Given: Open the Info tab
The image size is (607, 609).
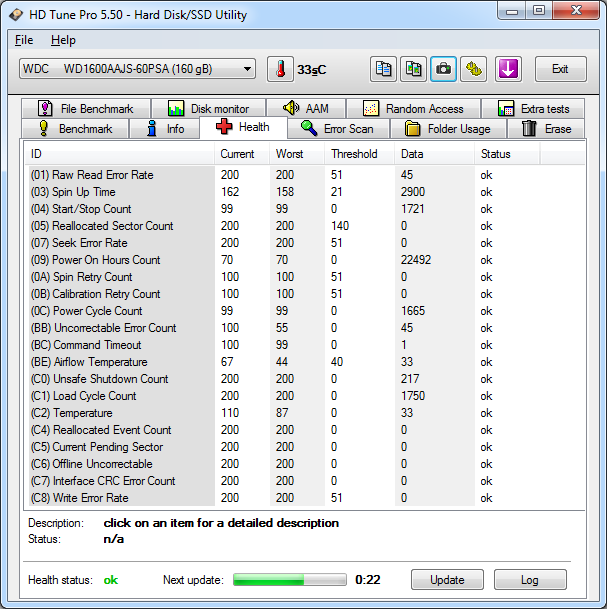Looking at the screenshot, I should [165, 129].
